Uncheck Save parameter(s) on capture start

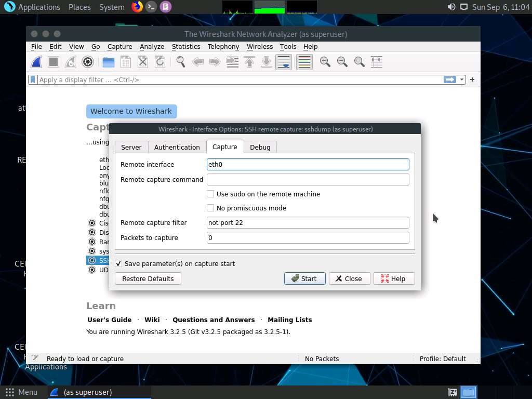pyautogui.click(x=118, y=263)
